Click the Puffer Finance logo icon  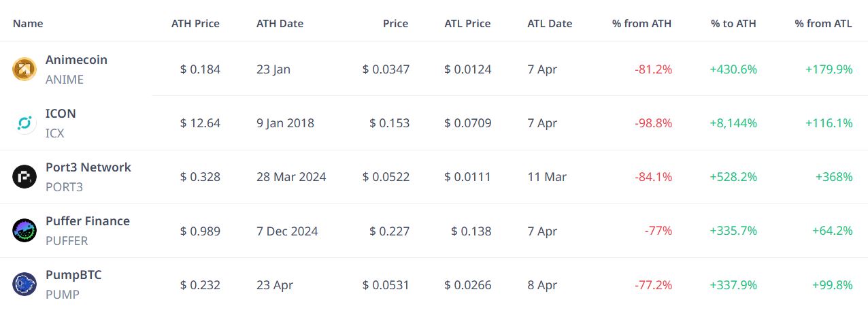point(24,230)
